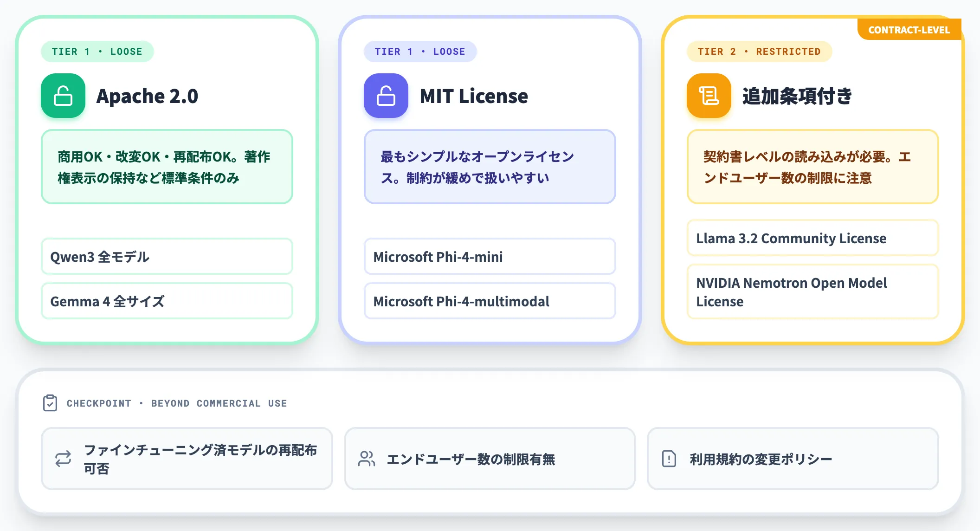Click the 追加条項付き heading
This screenshot has height=531, width=980.
coord(797,96)
